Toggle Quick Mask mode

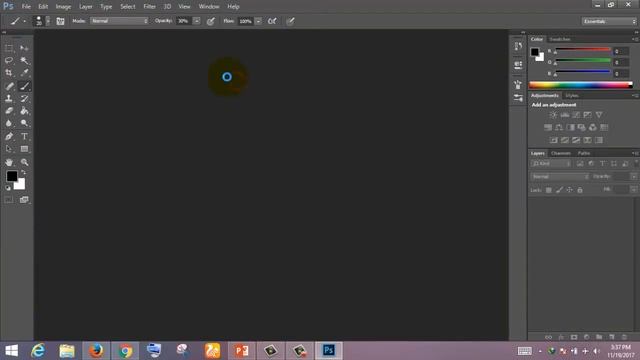click(x=9, y=200)
